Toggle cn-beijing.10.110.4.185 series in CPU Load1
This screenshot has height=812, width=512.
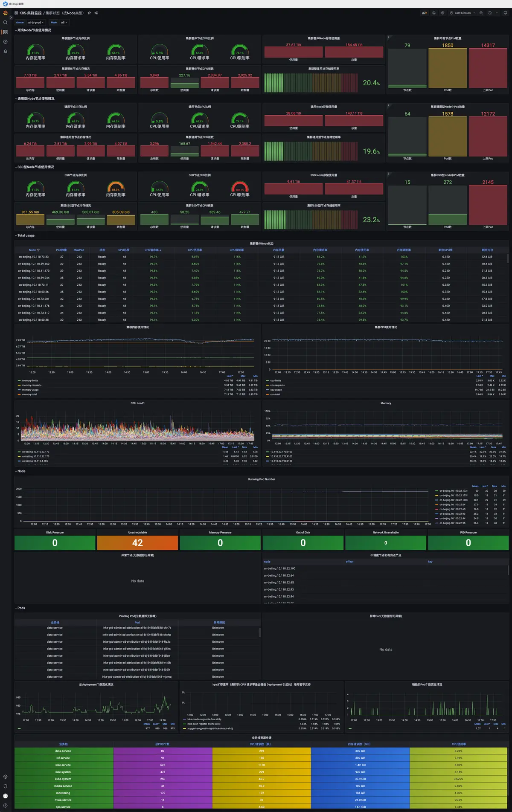[x=35, y=461]
